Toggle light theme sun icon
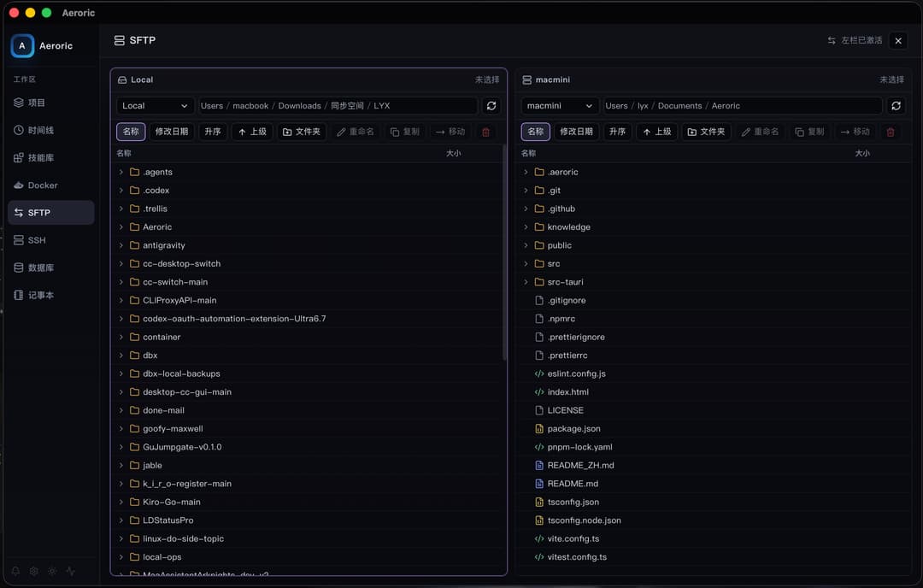Viewport: 923px width, 588px height. click(52, 571)
